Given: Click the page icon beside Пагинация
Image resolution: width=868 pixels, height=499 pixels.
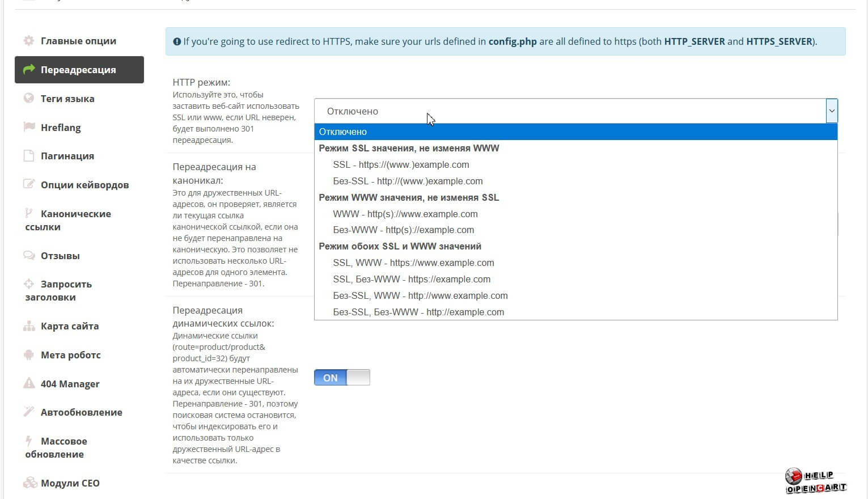Looking at the screenshot, I should click(28, 156).
